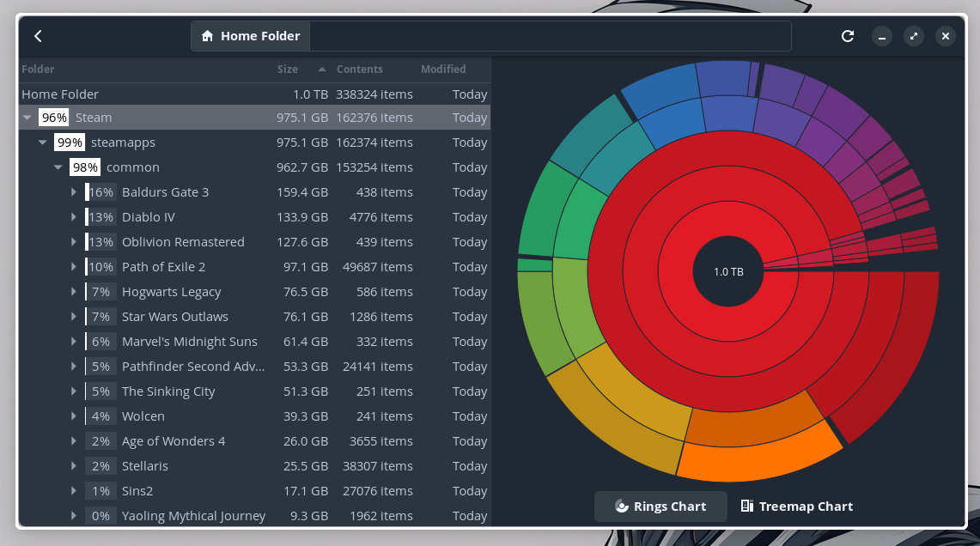
Task: Select the Home Folder row
Action: pos(254,94)
